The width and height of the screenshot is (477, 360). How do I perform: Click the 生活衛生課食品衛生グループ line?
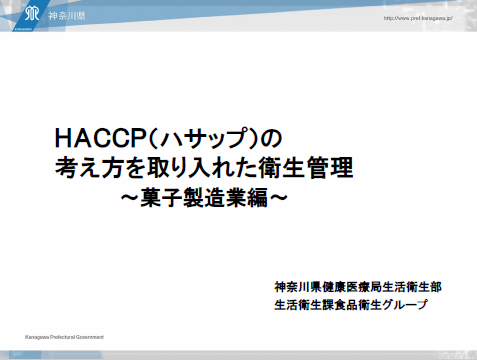click(351, 304)
